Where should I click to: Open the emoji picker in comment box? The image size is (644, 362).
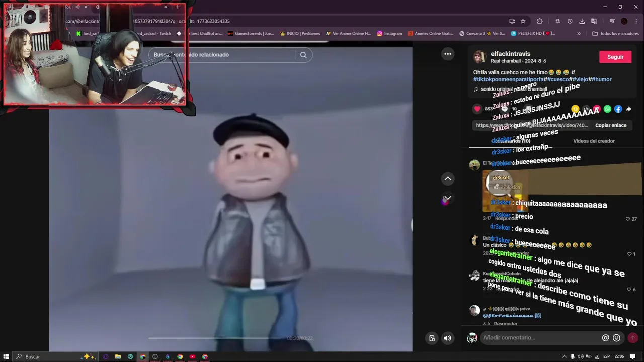(x=616, y=338)
